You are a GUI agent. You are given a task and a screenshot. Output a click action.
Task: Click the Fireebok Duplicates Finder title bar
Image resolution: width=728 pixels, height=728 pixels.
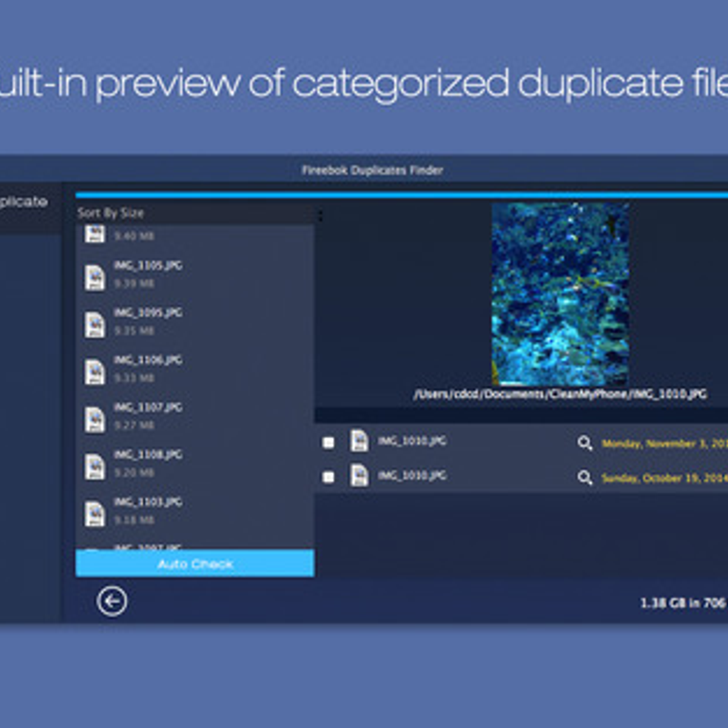click(372, 170)
